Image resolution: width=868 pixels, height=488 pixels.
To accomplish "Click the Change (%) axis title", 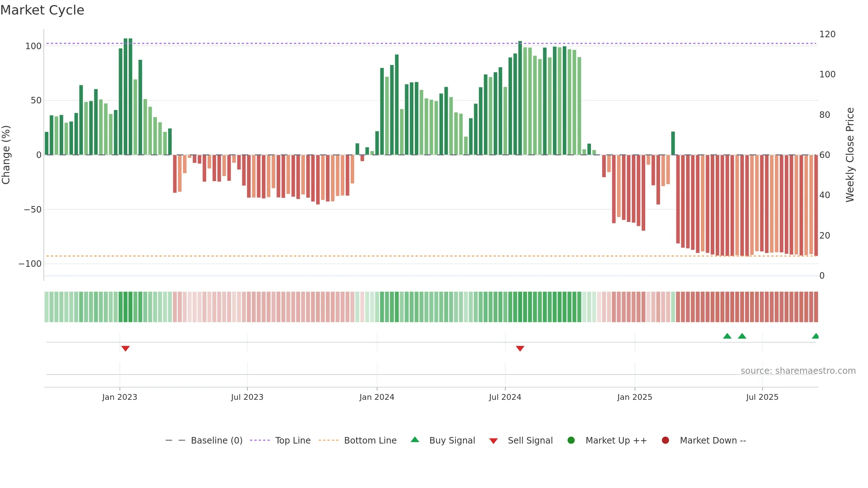I will point(6,155).
